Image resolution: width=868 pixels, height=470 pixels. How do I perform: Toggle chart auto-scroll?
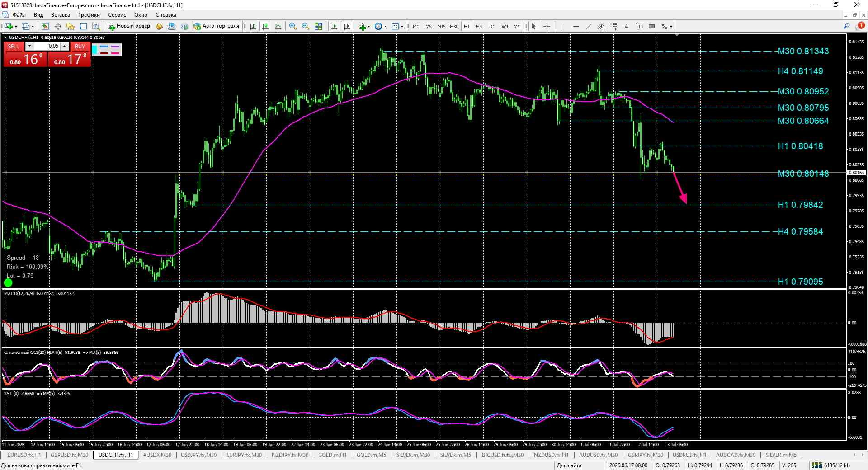[334, 26]
